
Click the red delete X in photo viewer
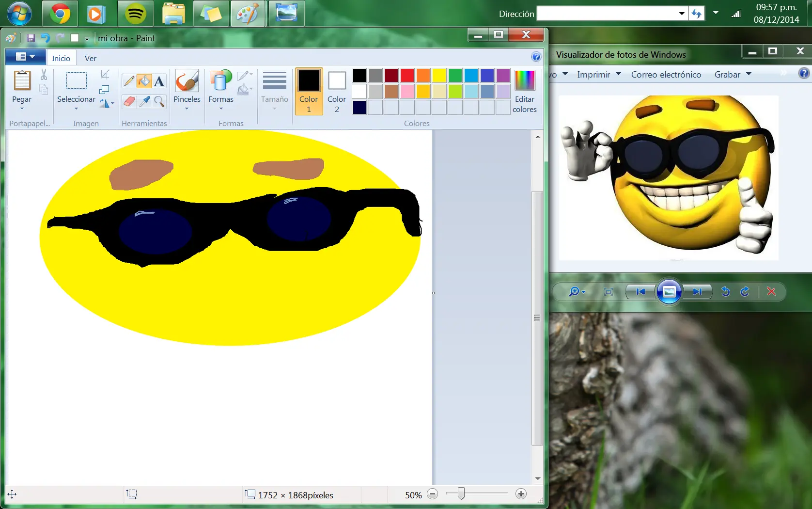[x=771, y=291]
